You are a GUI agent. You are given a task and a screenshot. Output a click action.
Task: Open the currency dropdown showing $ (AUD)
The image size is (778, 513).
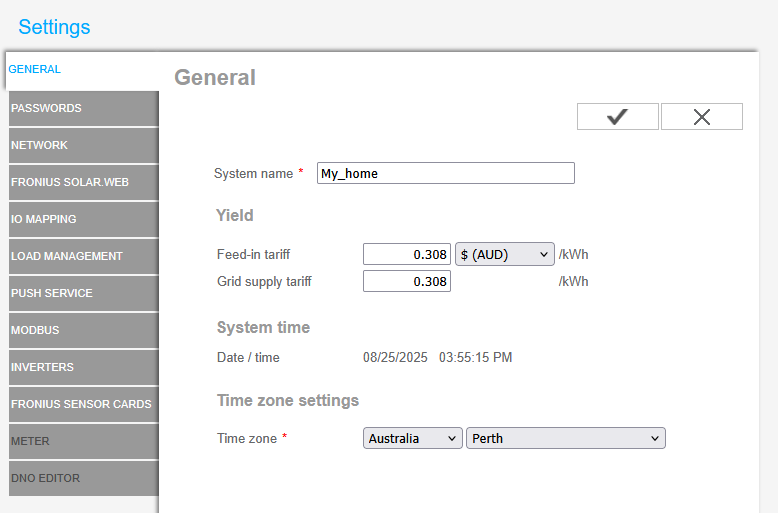pos(504,255)
